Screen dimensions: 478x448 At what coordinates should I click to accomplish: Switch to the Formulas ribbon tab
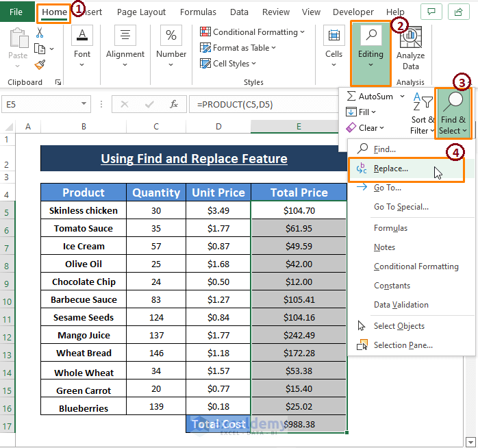coord(198,12)
